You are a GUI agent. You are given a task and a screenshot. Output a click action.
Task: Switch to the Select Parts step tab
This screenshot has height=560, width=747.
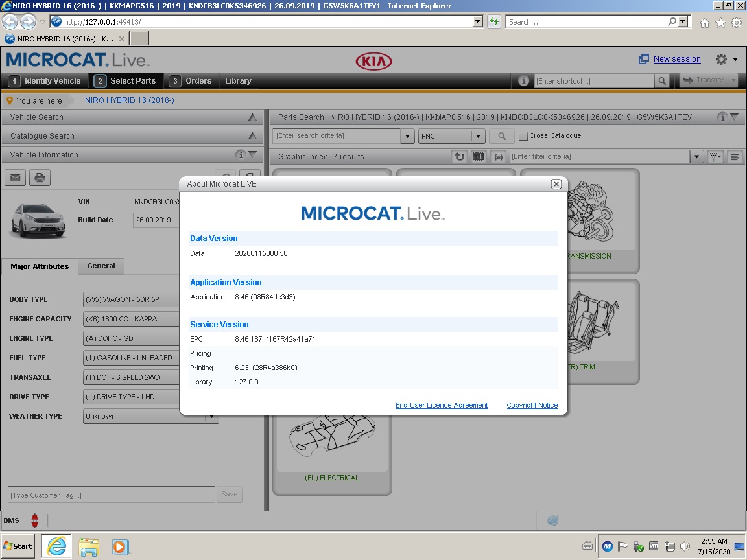coord(126,81)
